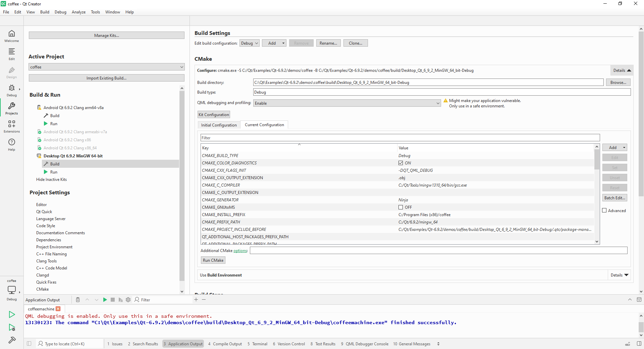Toggle CMAKE_COLOR_DIAGNOSTICS checkbox
Screen dimensions: 644x349
[x=400, y=163]
